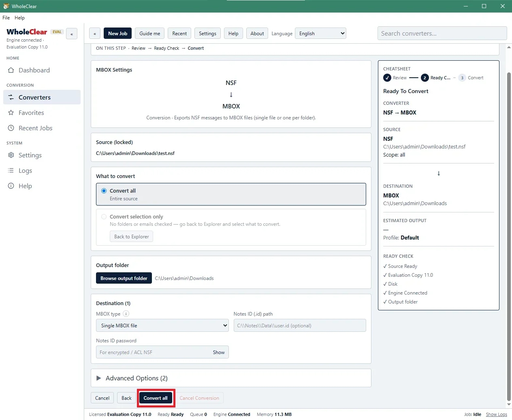
Task: Click the Search converters field
Action: 442,33
